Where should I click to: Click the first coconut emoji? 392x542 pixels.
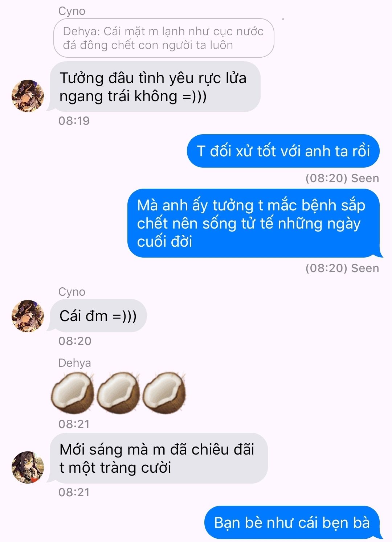[x=72, y=393]
